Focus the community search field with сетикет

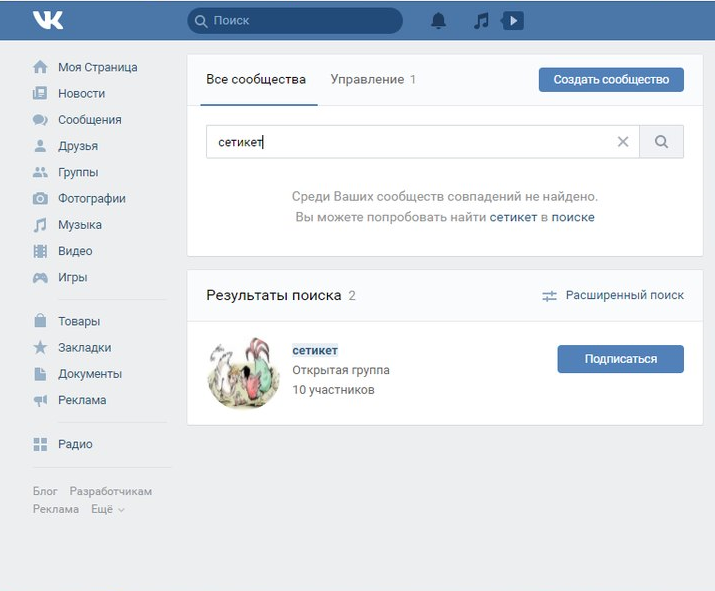[423, 142]
